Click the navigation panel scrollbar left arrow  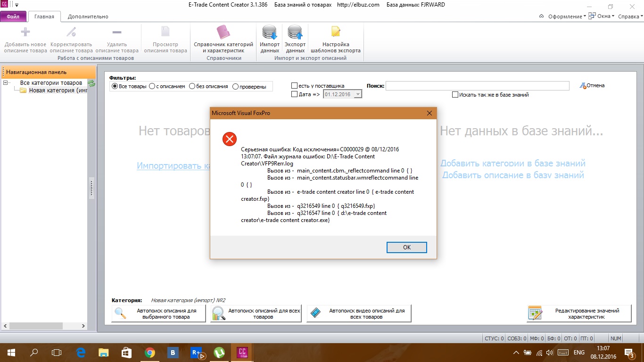click(5, 326)
